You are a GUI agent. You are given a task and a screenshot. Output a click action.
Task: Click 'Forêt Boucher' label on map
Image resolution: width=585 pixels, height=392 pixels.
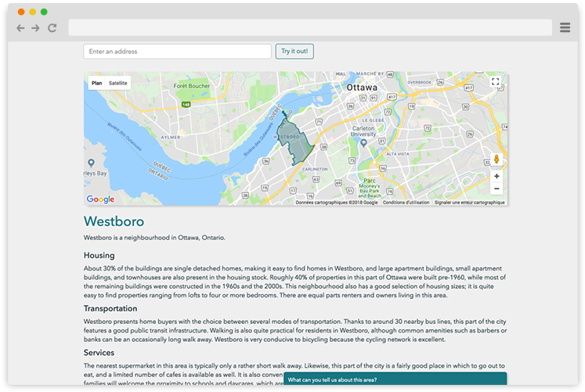click(192, 86)
